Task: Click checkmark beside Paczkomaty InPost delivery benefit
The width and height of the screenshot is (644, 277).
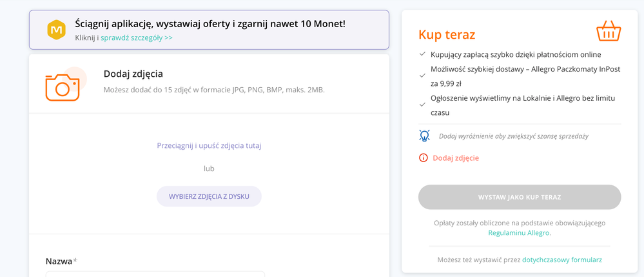Action: coord(422,76)
